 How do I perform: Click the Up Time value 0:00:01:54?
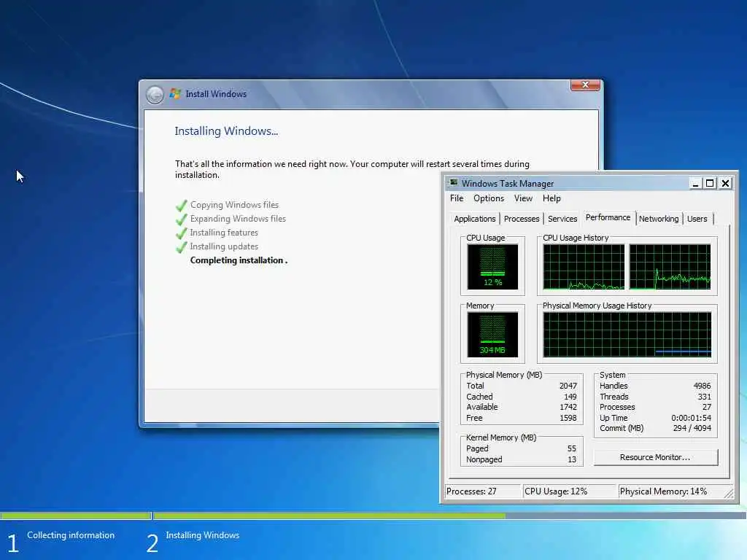[x=692, y=418]
